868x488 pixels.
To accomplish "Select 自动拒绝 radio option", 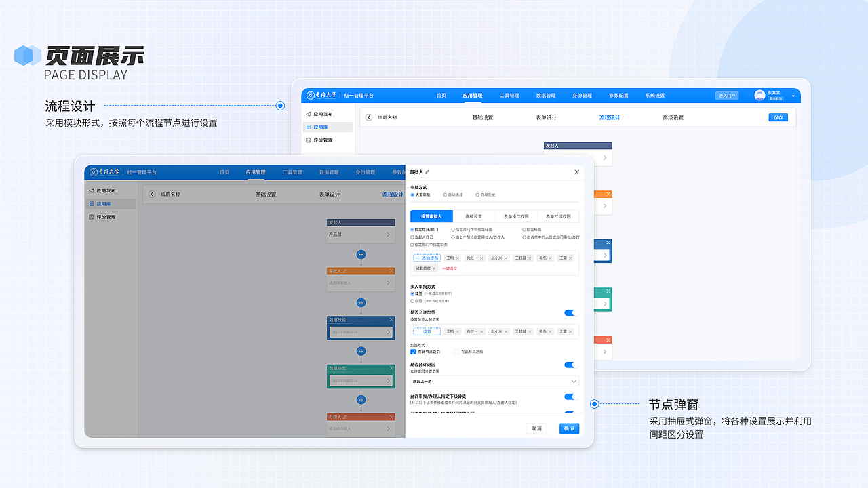I will 477,195.
